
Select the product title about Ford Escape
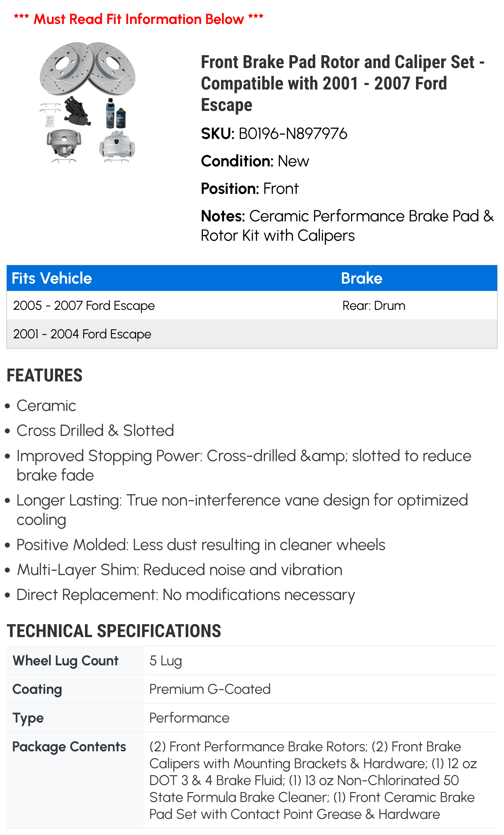click(x=342, y=83)
